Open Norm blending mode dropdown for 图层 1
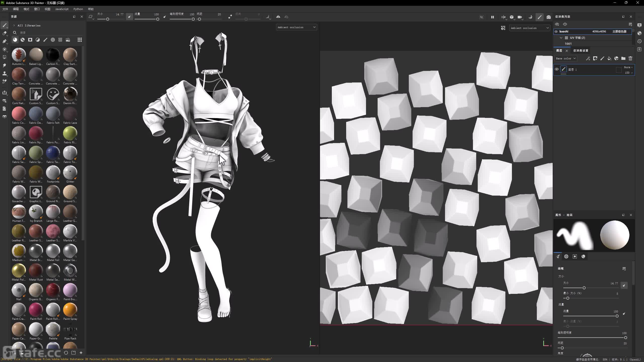The height and width of the screenshot is (362, 644). (x=628, y=67)
